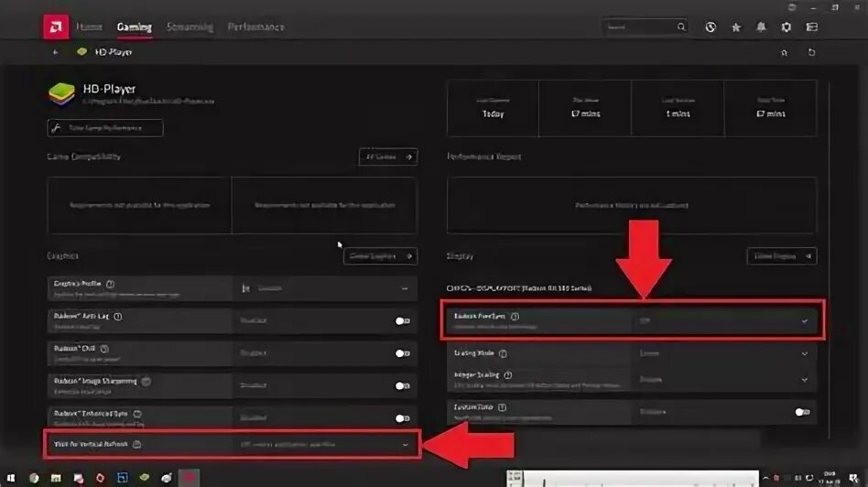Click the reset profile icon
The width and height of the screenshot is (868, 487).
tap(811, 52)
